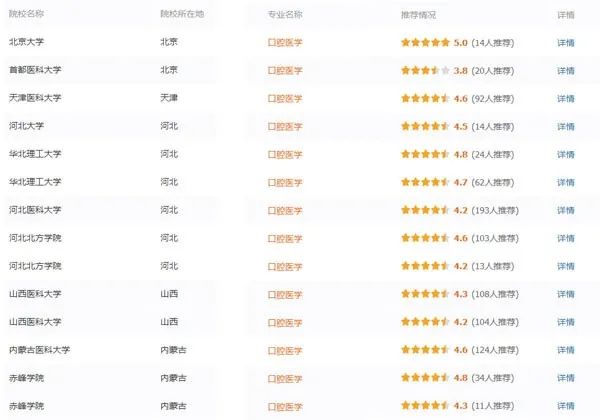Screen dimensions: 600x420
Task: Click 口腔医学 major link for 河北大学
Action: pyautogui.click(x=285, y=126)
